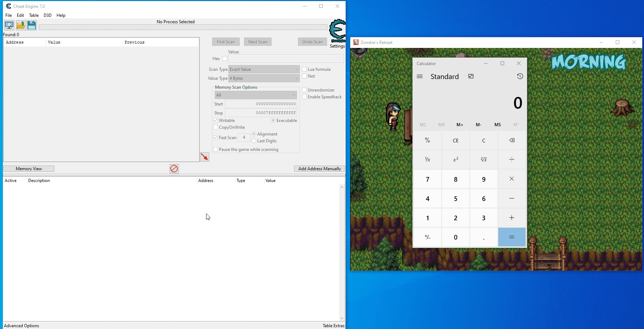Click Calculator plus/minus sign key

pyautogui.click(x=428, y=237)
